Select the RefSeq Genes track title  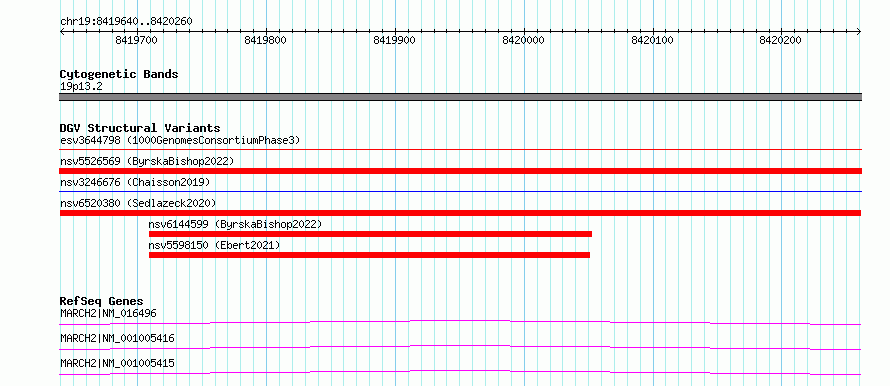tap(102, 301)
